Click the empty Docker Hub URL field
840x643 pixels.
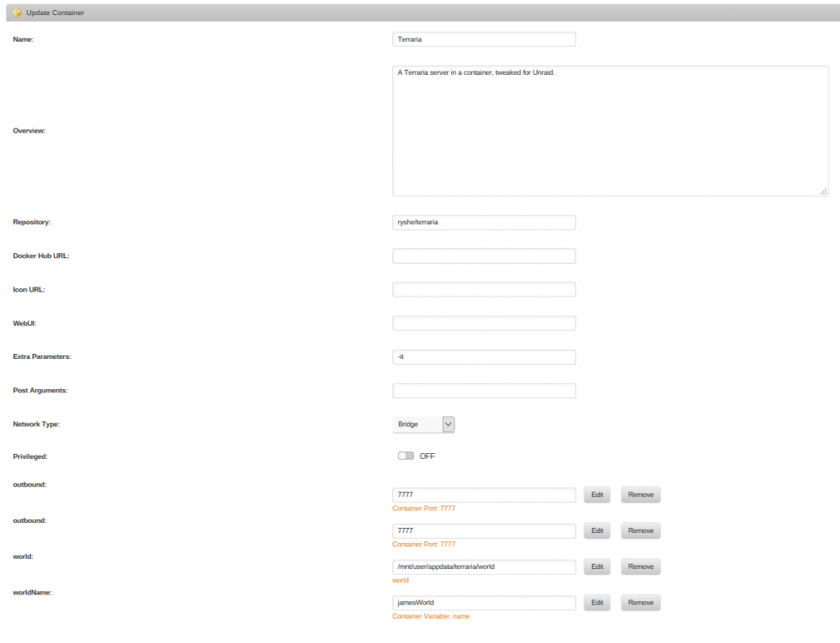[484, 256]
